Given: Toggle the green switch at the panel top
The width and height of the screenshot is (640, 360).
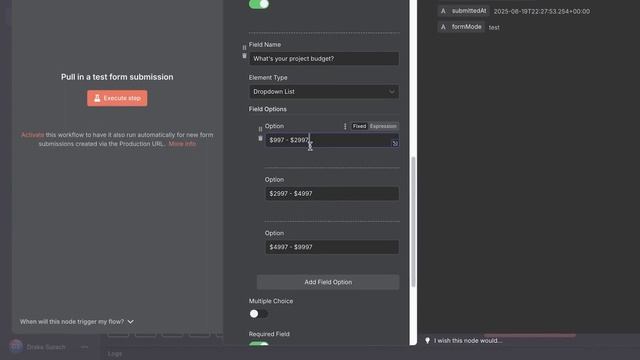Looking at the screenshot, I should 259,4.
